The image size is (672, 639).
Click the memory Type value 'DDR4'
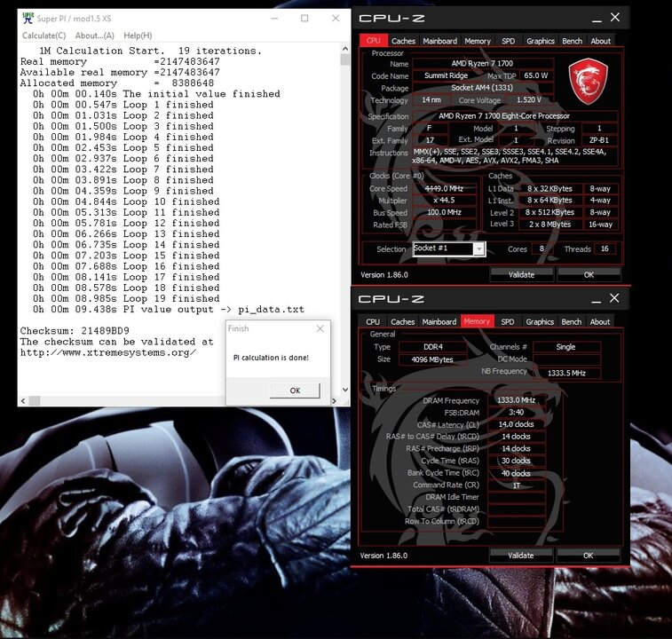433,347
